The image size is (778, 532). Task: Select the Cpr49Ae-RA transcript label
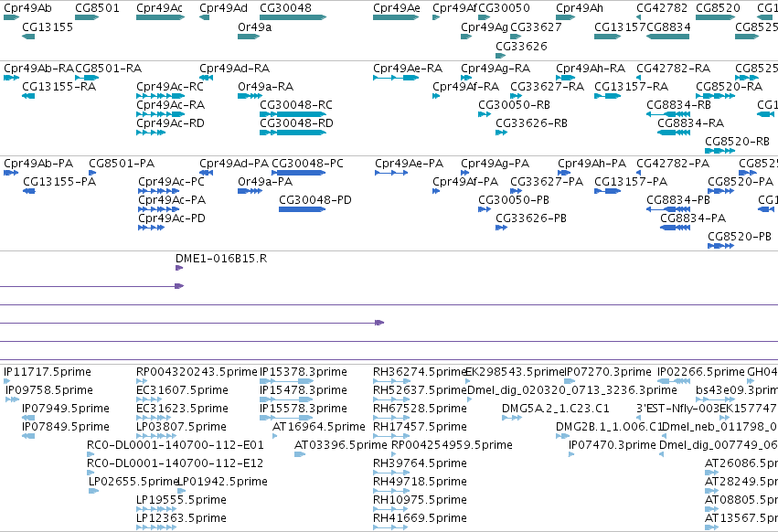[x=408, y=68]
